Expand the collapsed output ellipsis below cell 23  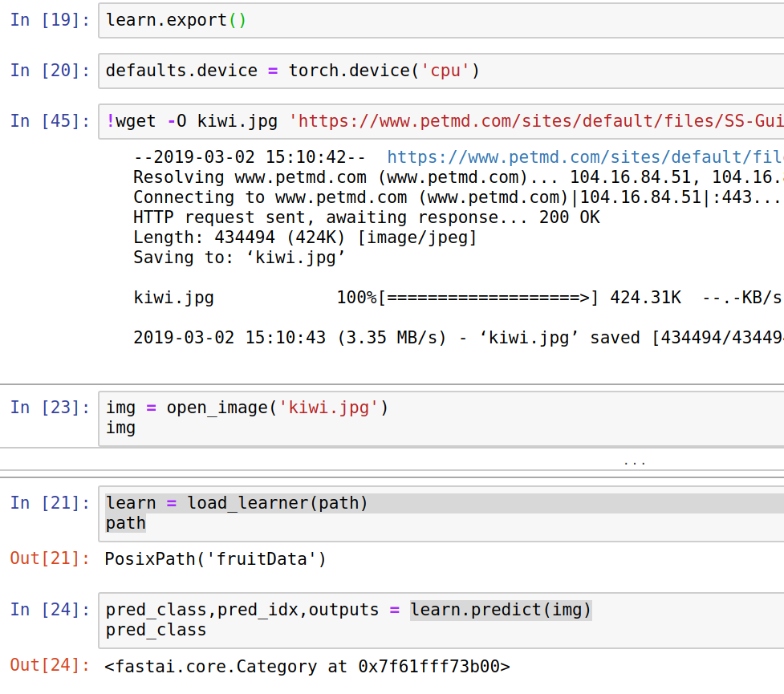pyautogui.click(x=634, y=462)
